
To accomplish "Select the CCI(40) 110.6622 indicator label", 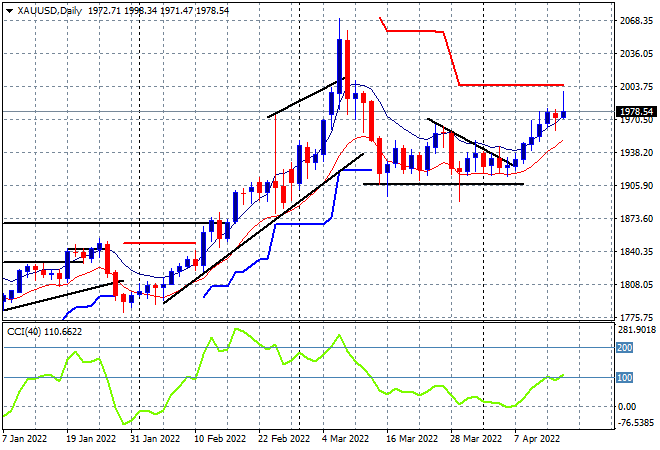I will pyautogui.click(x=44, y=332).
